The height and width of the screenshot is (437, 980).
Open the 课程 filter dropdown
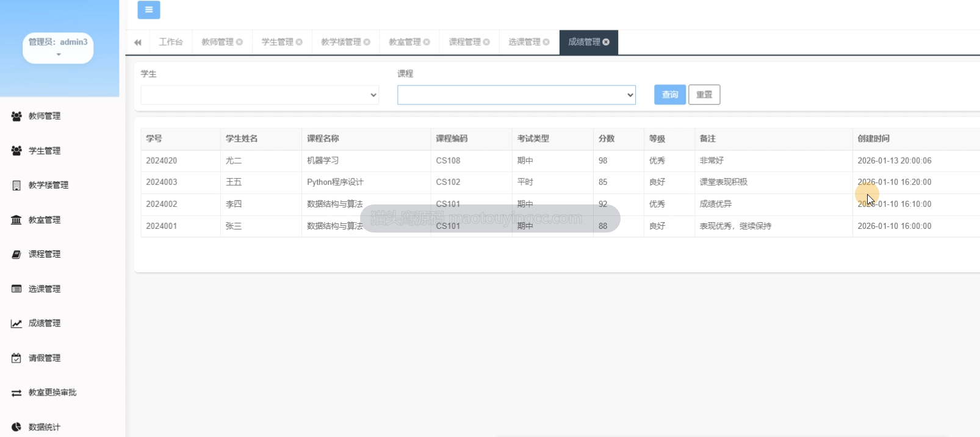(x=517, y=95)
